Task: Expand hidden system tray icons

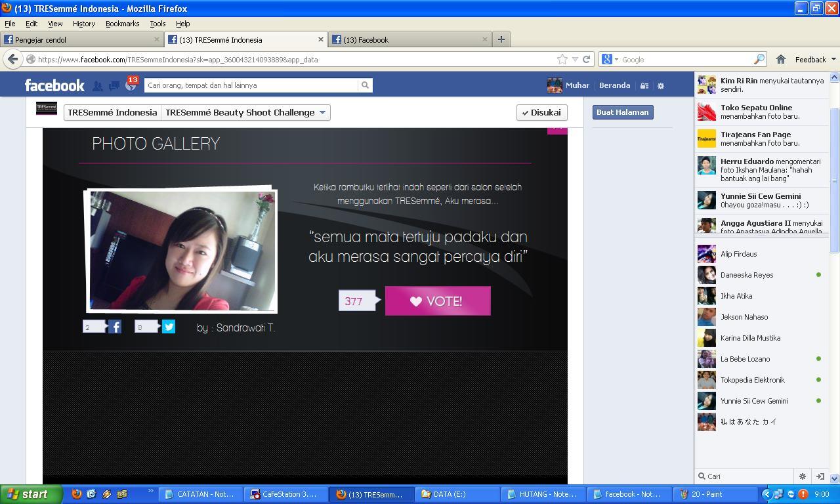Action: pos(766,494)
